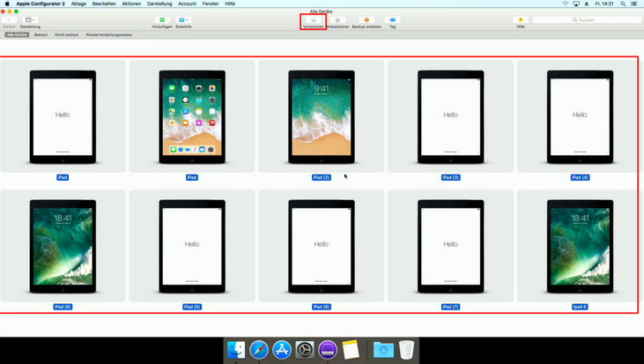Screen dimensions: 644x364
Task: Select the Betreut filter tab
Action: 41,35
